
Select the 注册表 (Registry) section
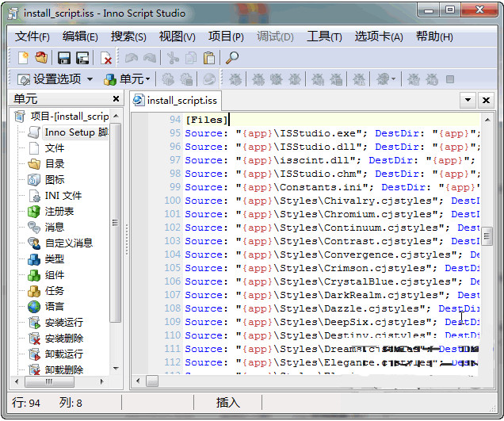(59, 212)
